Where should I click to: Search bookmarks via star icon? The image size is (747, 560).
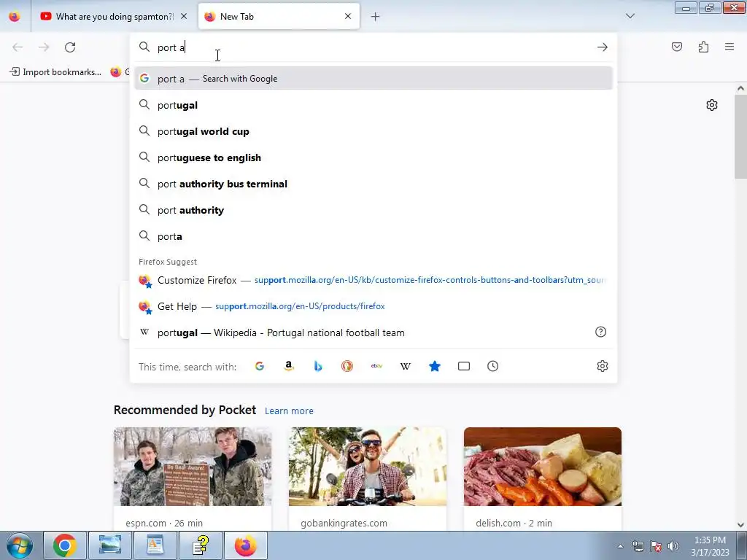tap(435, 366)
